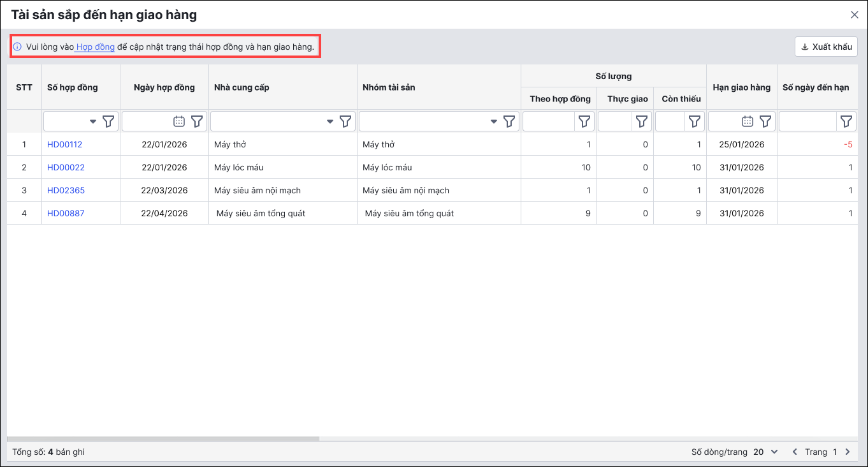Expand the Nhà cung cấp filter dropdown
Image resolution: width=868 pixels, height=467 pixels.
[330, 121]
